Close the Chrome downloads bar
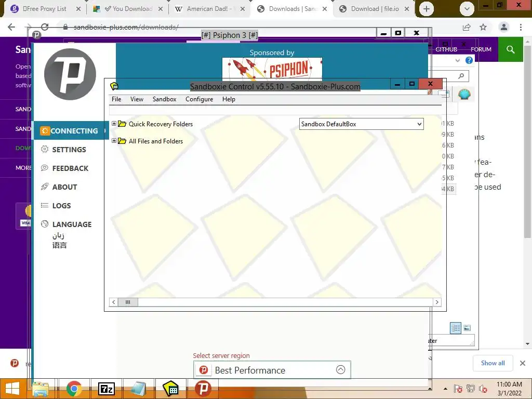 pos(523,363)
